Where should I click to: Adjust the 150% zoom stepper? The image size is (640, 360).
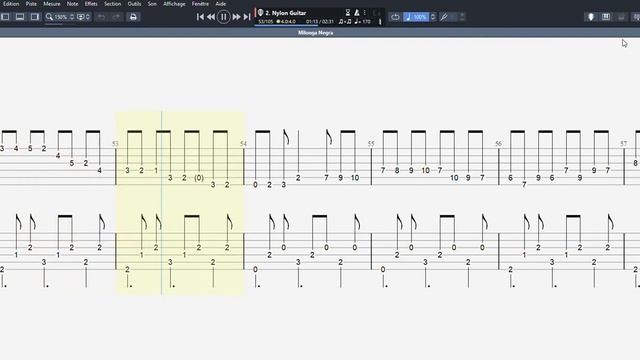click(x=72, y=17)
